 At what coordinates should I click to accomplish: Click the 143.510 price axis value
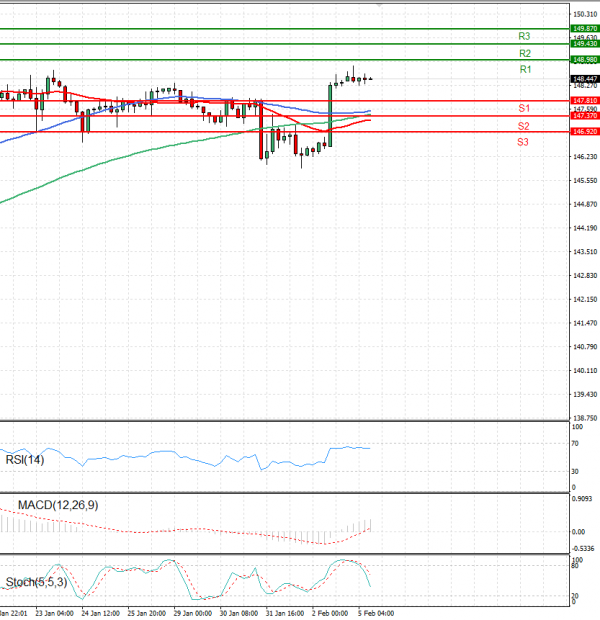pyautogui.click(x=585, y=252)
